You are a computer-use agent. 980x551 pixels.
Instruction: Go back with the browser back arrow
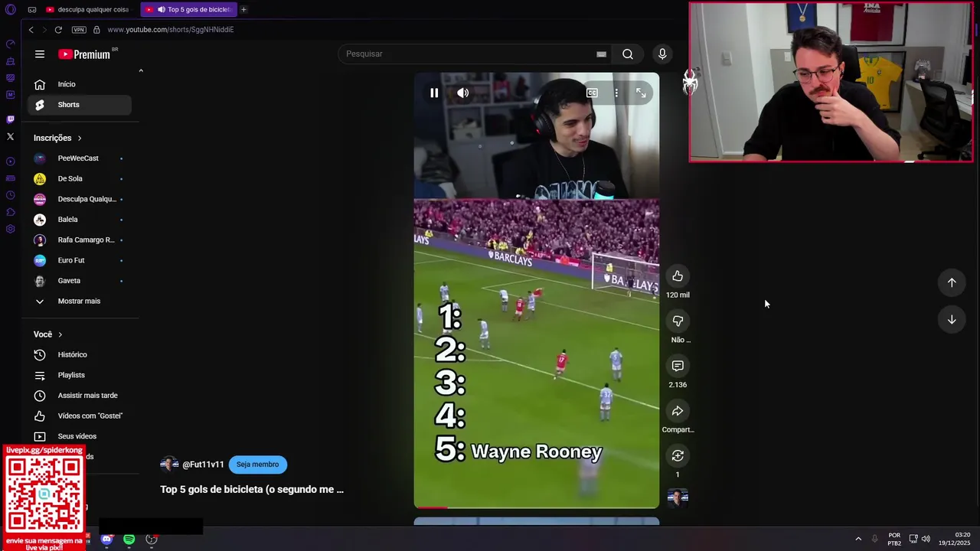31,30
